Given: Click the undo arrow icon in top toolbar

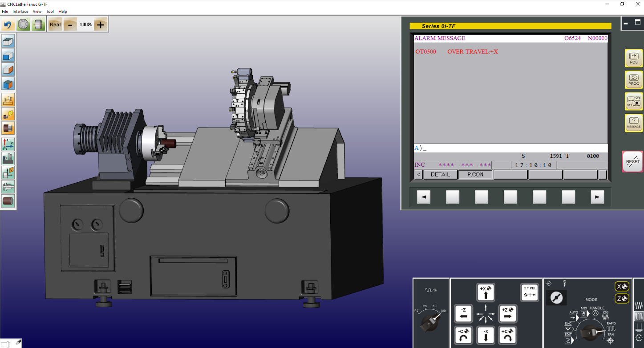Looking at the screenshot, I should click(x=8, y=24).
